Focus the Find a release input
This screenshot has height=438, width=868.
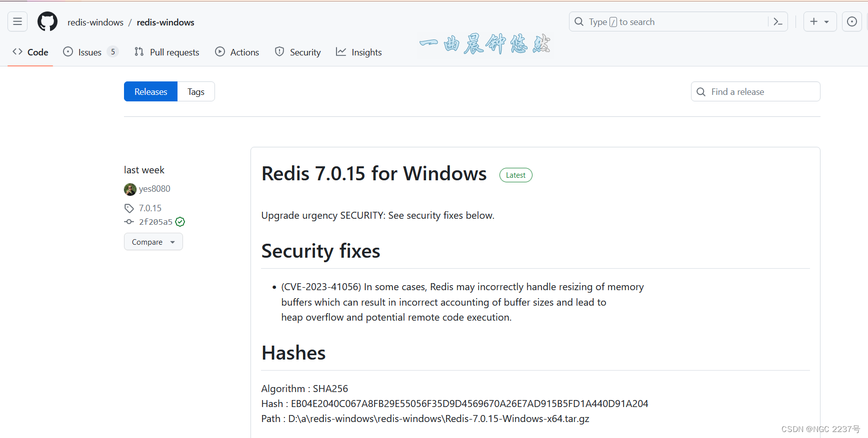755,91
